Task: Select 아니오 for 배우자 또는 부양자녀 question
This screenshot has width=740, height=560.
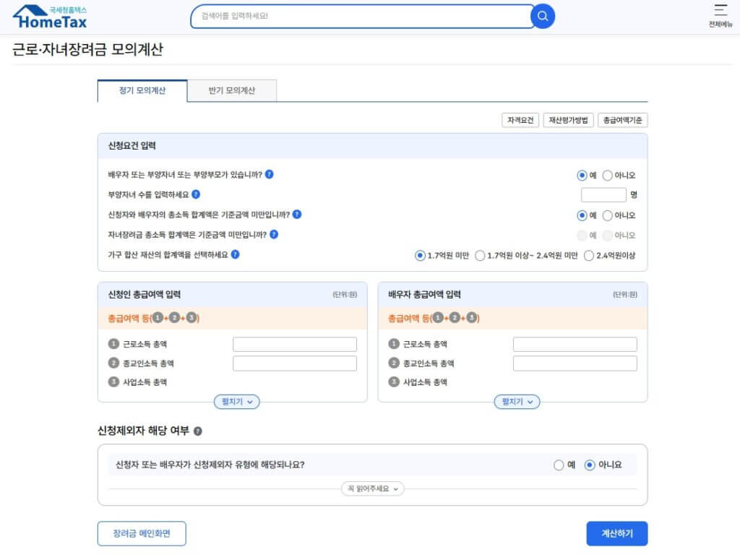Action: 607,175
